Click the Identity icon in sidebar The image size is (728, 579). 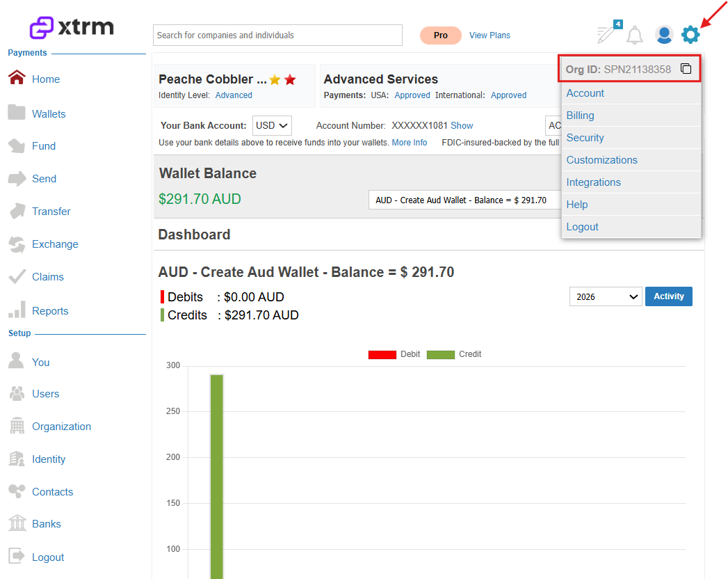[x=17, y=459]
